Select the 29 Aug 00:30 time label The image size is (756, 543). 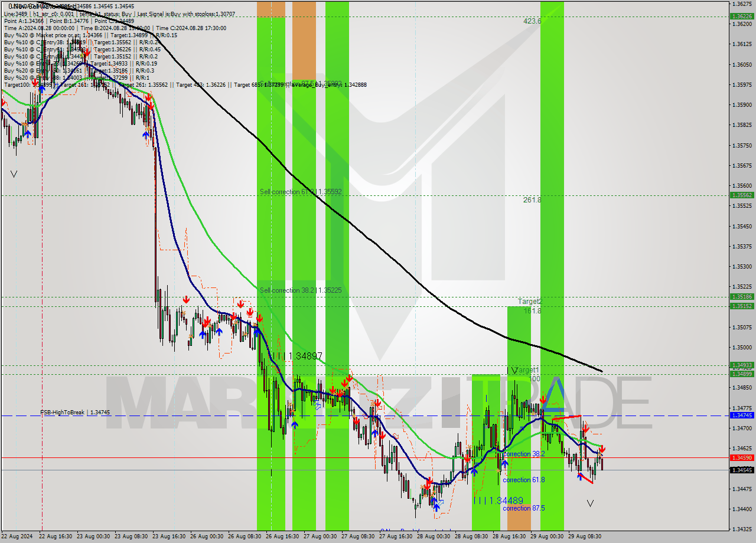547,537
